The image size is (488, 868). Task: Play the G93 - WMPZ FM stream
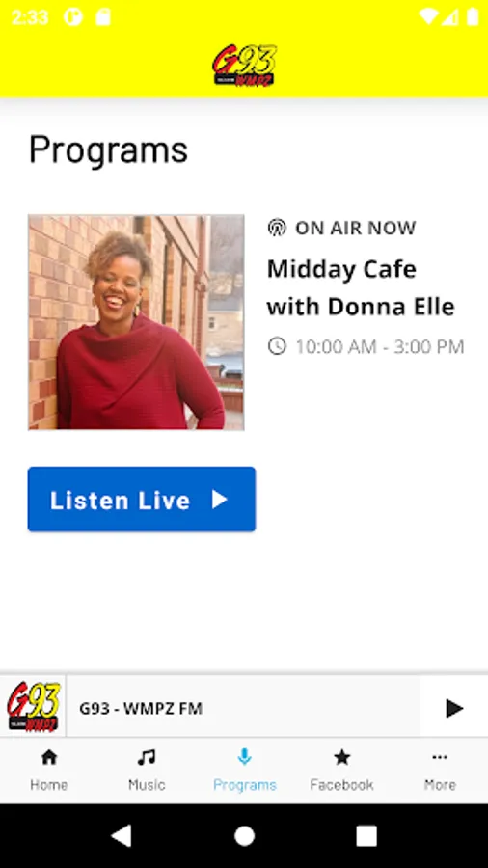(454, 708)
